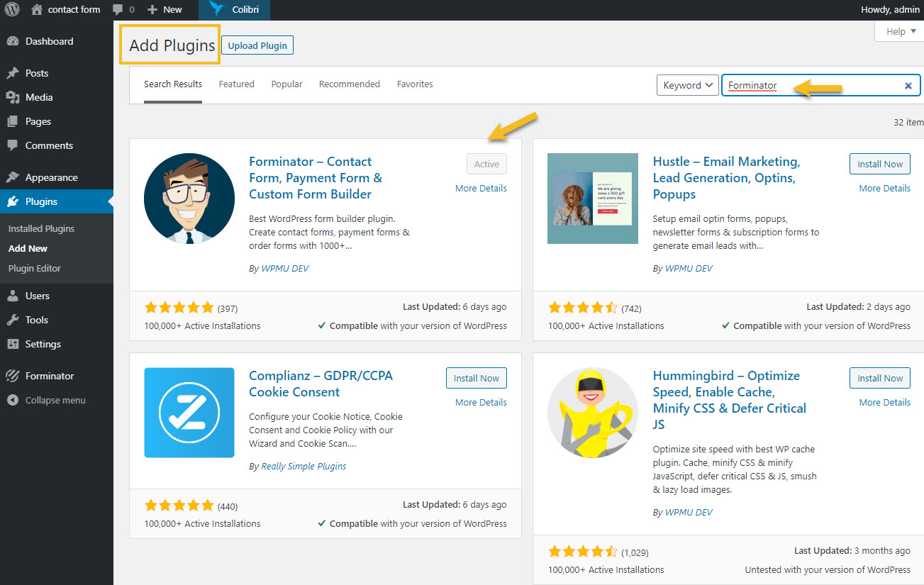Click 'Last Updated: 3 months ago' text
924x585 pixels.
point(852,551)
